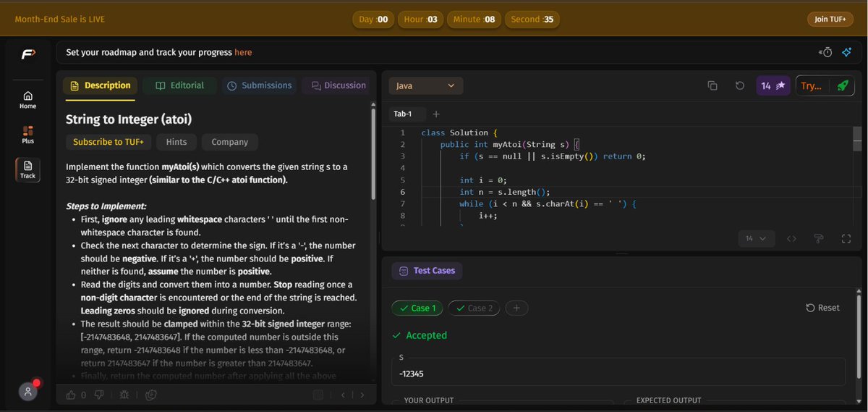This screenshot has width=868, height=412.
Task: Open Home from the left sidebar
Action: pos(27,100)
